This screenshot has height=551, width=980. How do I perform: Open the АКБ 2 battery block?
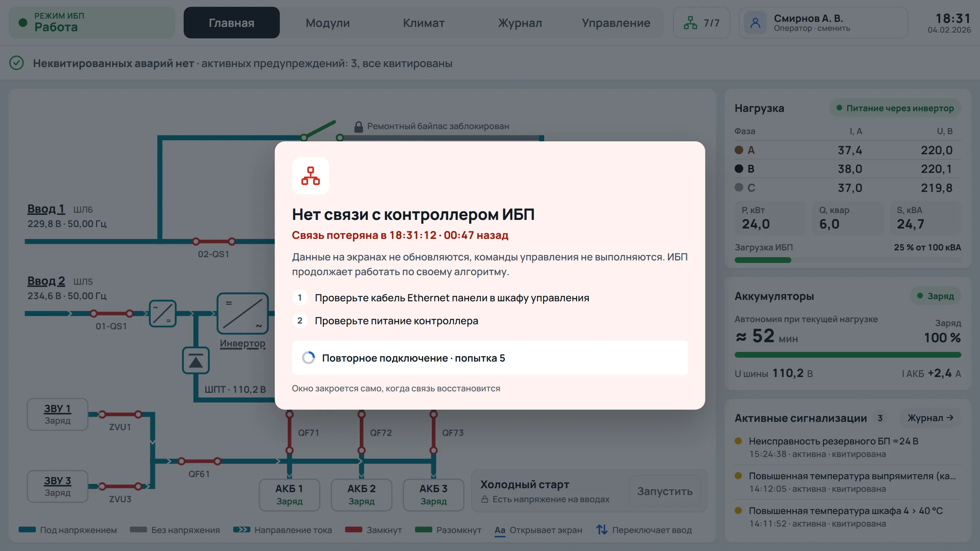click(362, 495)
